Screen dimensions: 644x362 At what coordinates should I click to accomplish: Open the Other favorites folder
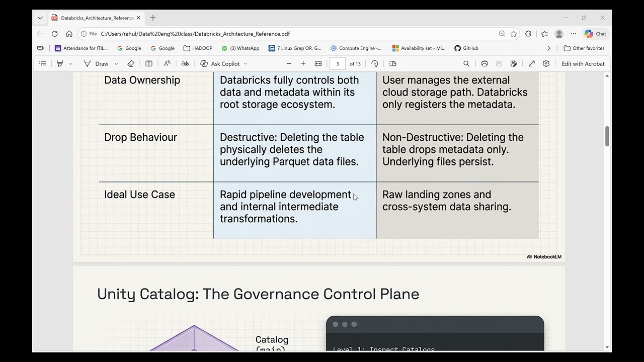click(584, 48)
